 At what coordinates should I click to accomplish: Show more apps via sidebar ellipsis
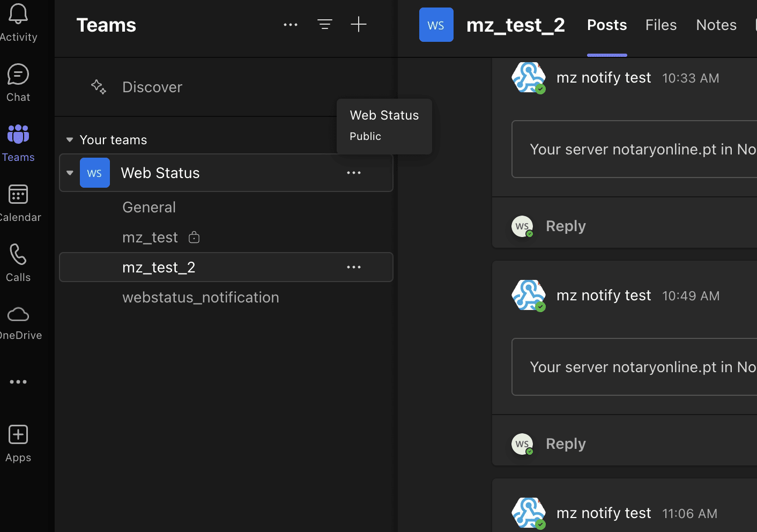click(x=18, y=382)
